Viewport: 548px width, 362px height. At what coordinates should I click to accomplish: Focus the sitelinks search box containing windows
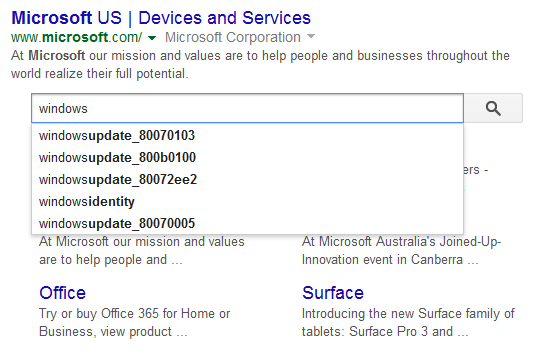[247, 108]
